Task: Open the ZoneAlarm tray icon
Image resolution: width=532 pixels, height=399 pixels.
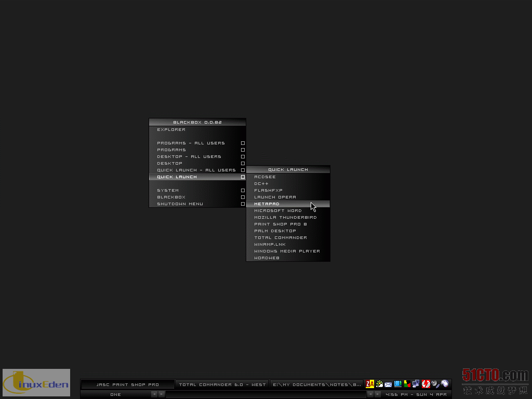Action: coord(370,384)
